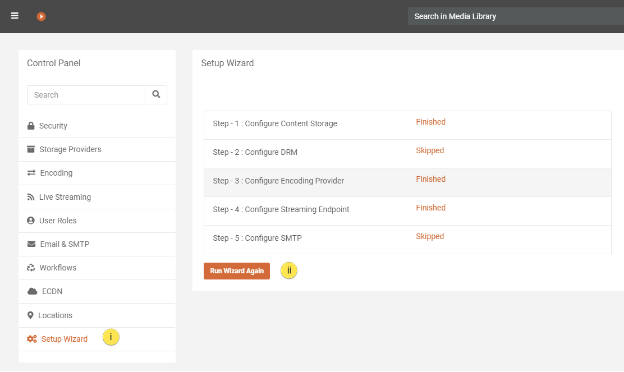Select the Step 3 Configure Encoding Provider row
624x372 pixels.
[408, 182]
